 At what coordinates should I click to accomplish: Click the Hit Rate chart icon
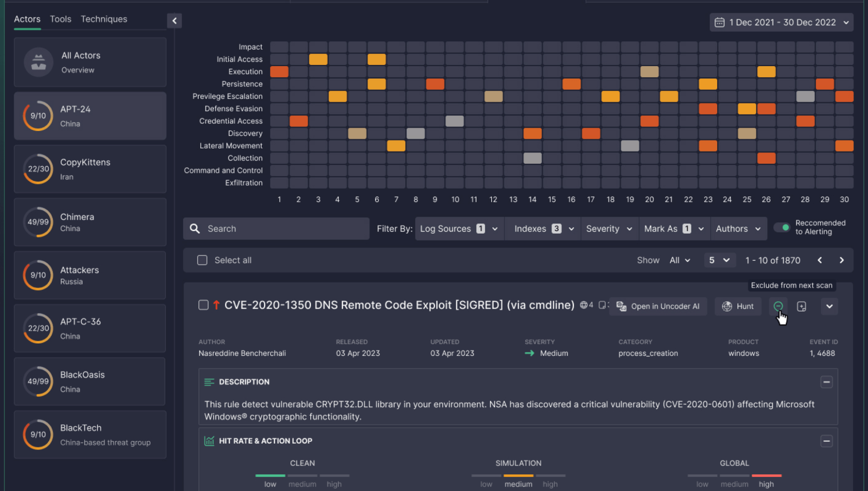point(209,441)
